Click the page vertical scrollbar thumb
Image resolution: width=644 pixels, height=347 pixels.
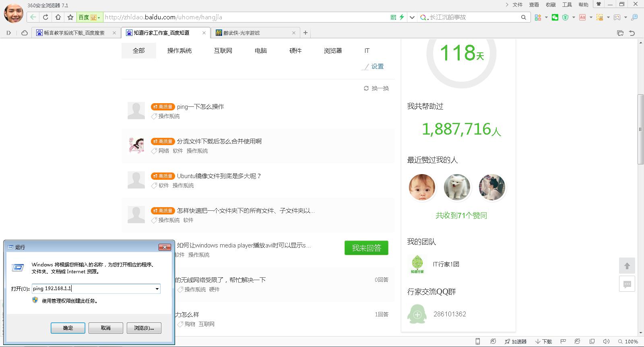tap(640, 129)
